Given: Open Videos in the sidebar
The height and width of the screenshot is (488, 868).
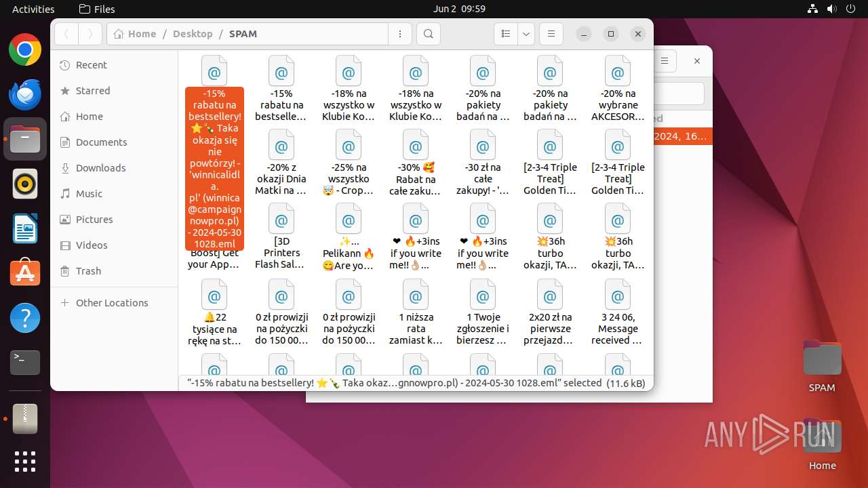Looking at the screenshot, I should (x=114, y=245).
